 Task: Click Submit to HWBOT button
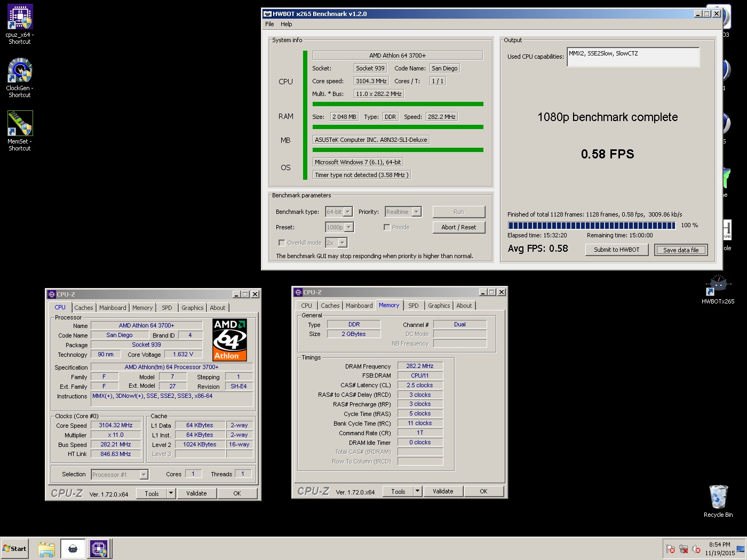pos(617,250)
